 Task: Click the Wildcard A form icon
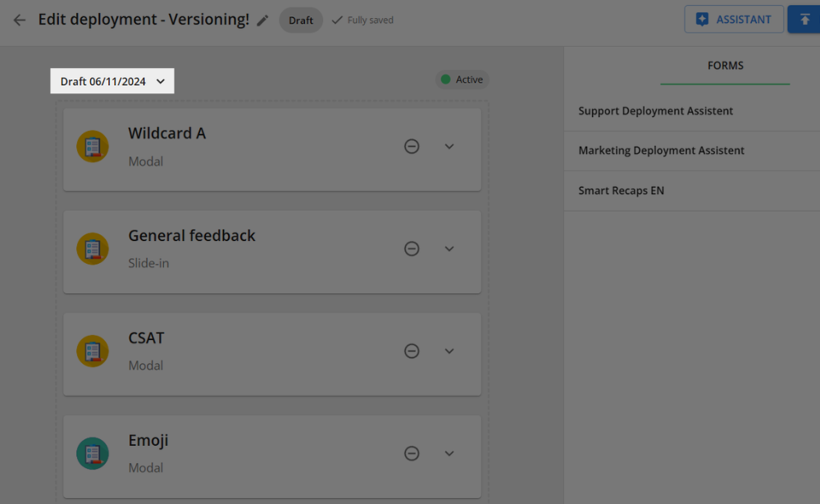[93, 146]
